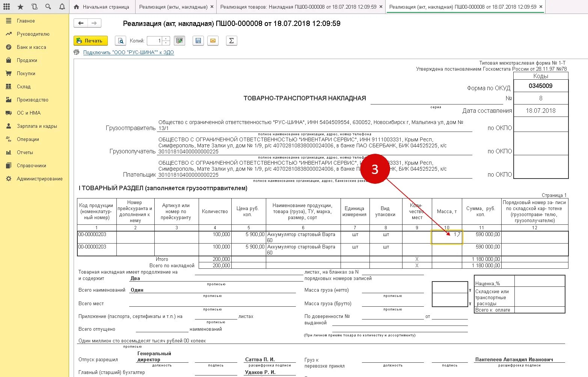
Task: Click the Справочники books icon
Action: (9, 166)
